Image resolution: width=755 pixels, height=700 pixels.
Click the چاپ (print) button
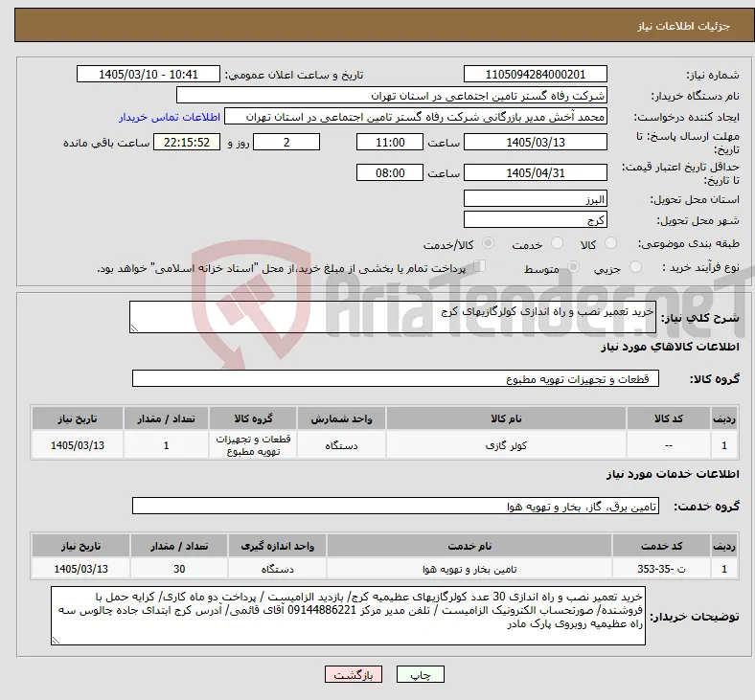pos(420,674)
